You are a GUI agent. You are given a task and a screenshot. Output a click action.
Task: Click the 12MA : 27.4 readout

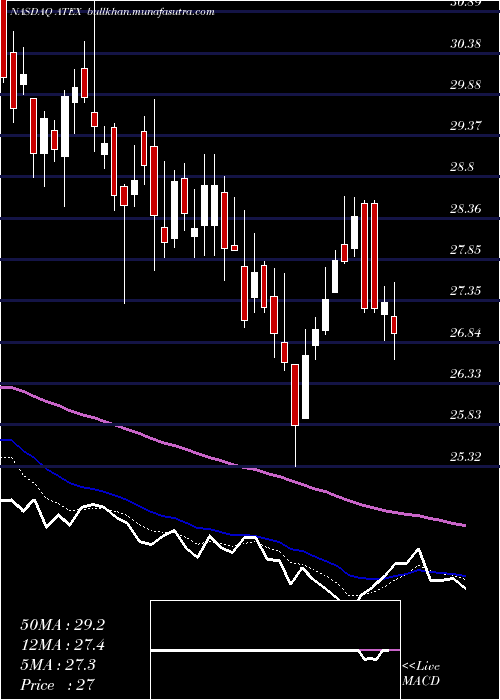tap(62, 645)
